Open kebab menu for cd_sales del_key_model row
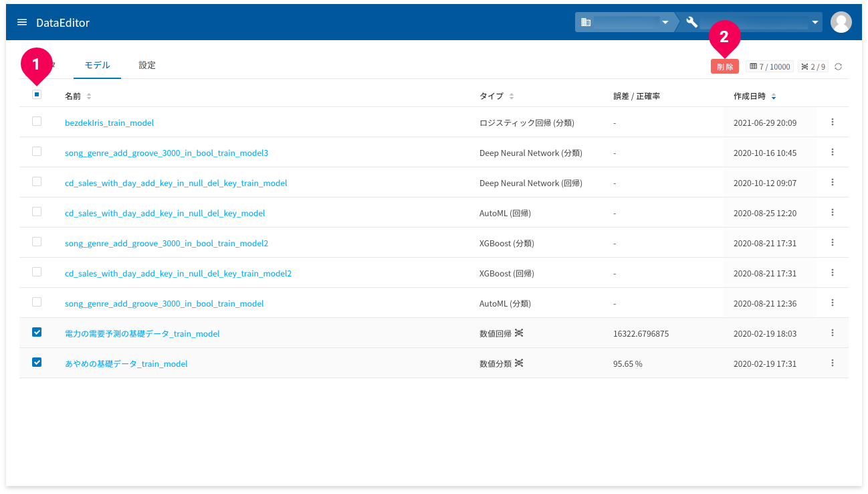The height and width of the screenshot is (494, 868). pos(833,212)
